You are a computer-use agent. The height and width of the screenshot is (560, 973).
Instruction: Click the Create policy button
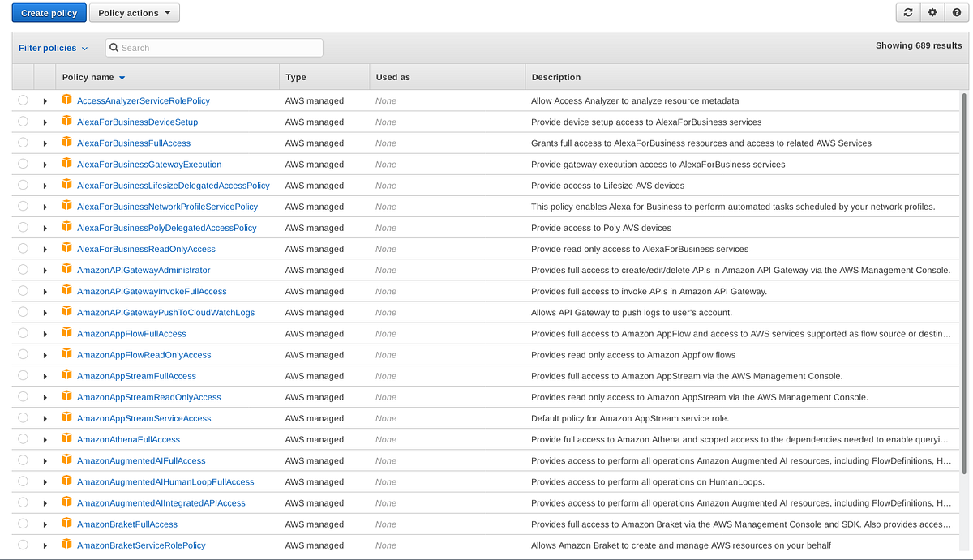point(49,12)
